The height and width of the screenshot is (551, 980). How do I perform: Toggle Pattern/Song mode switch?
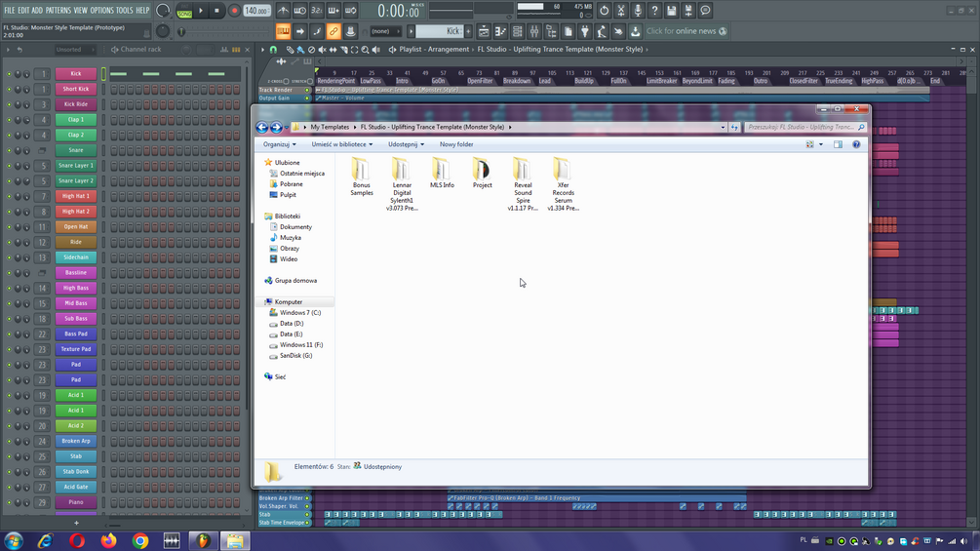click(x=184, y=11)
